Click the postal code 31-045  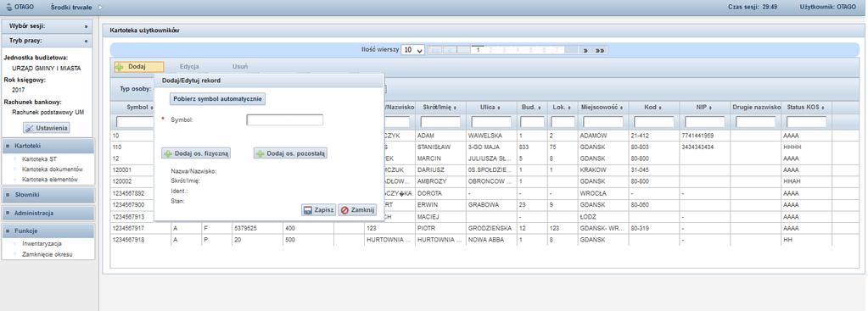[641, 169]
